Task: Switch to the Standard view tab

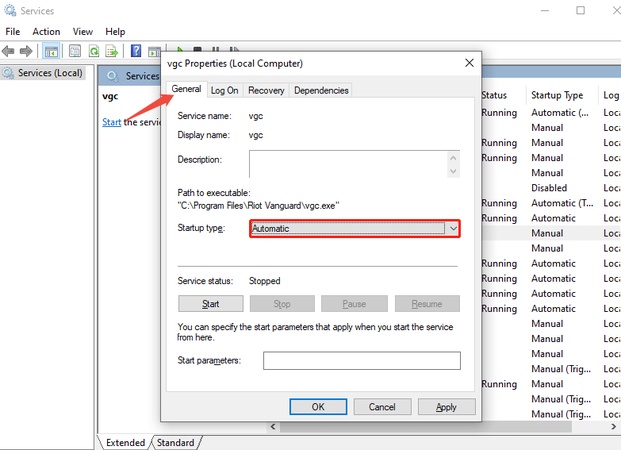Action: (175, 442)
